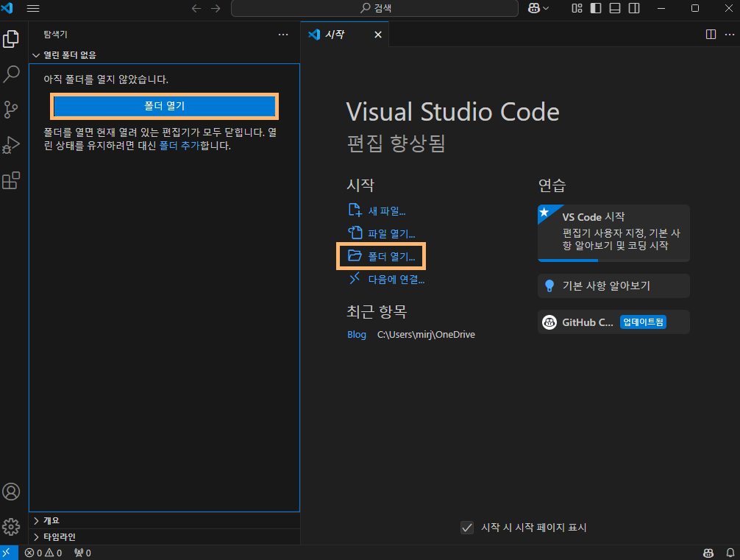Viewport: 740px width, 560px height.
Task: Click the 업데이트됨 badge
Action: tap(643, 322)
